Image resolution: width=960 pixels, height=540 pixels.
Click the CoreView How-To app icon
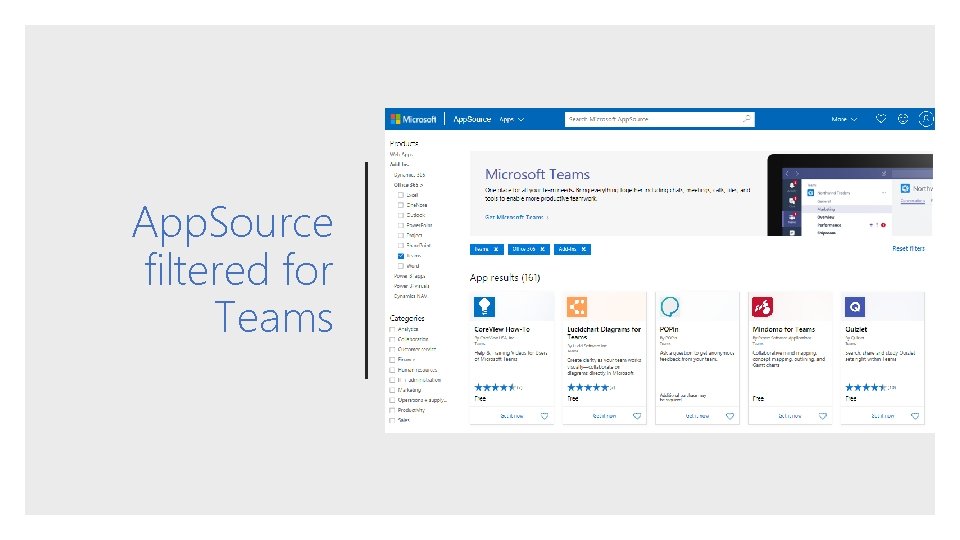coord(484,306)
